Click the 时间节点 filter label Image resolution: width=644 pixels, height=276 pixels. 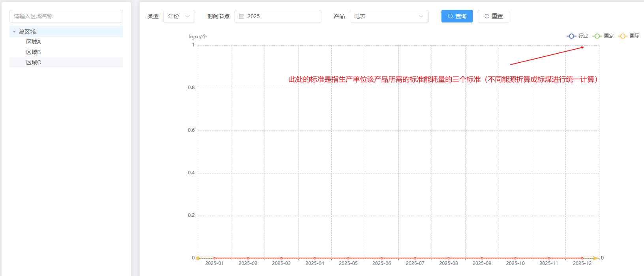coord(218,16)
